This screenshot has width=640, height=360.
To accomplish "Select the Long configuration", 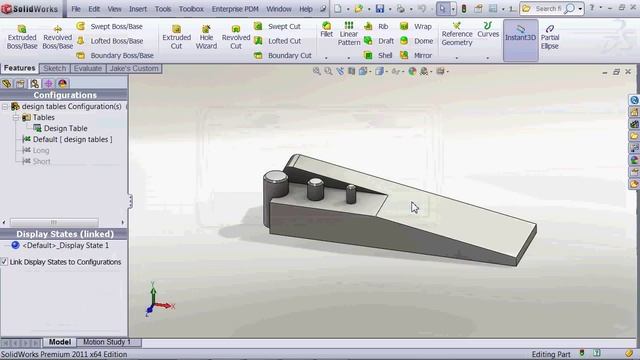I will pos(36,151).
